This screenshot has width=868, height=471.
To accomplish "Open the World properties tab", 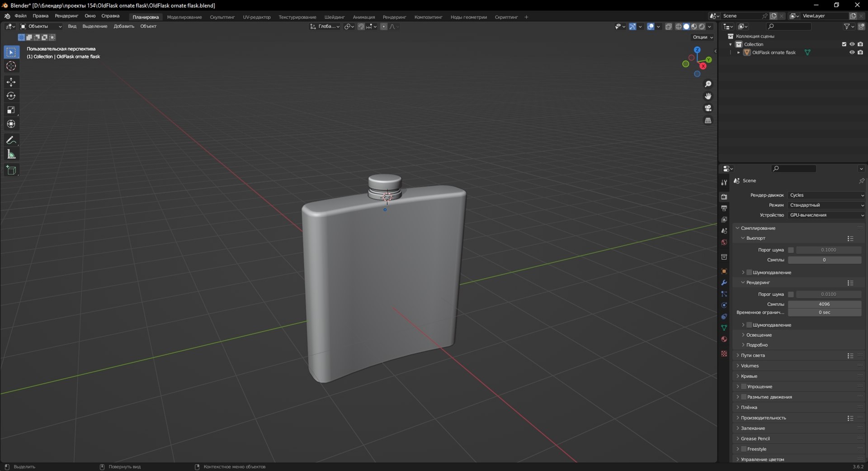I will click(724, 242).
